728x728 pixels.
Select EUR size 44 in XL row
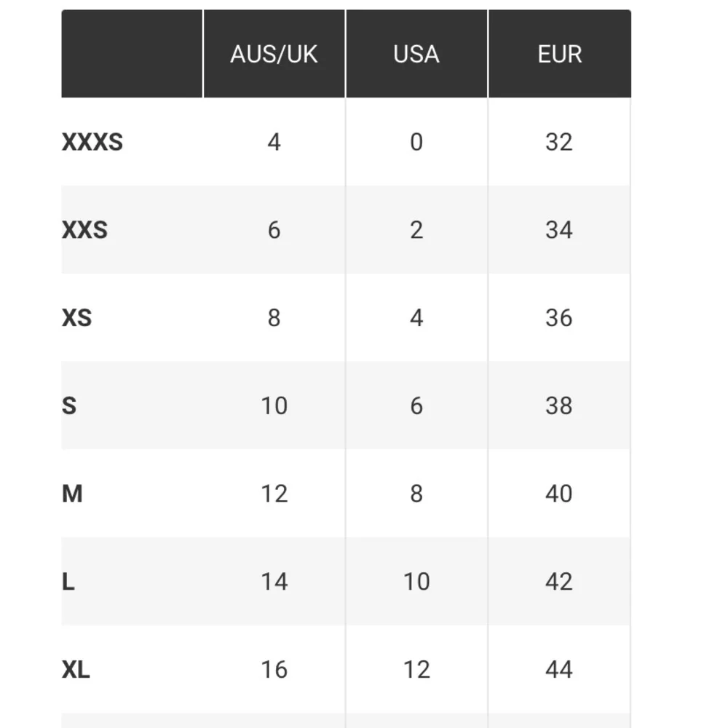(559, 670)
